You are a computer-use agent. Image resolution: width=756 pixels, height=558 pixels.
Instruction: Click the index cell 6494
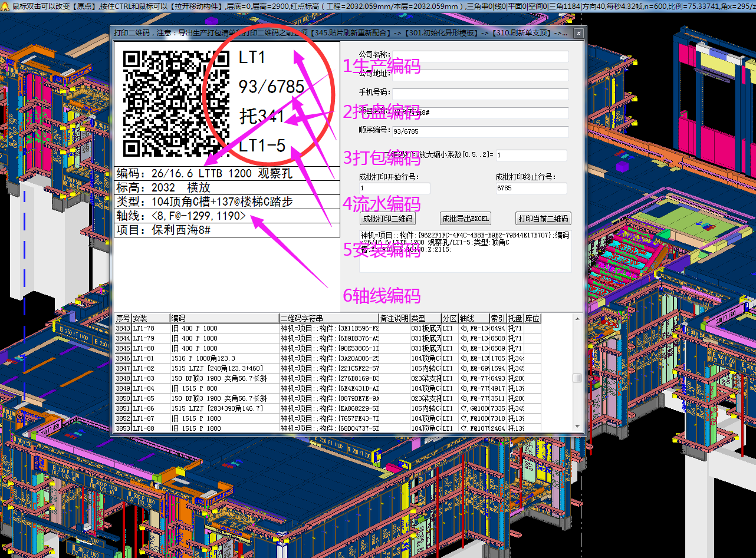[x=498, y=328]
